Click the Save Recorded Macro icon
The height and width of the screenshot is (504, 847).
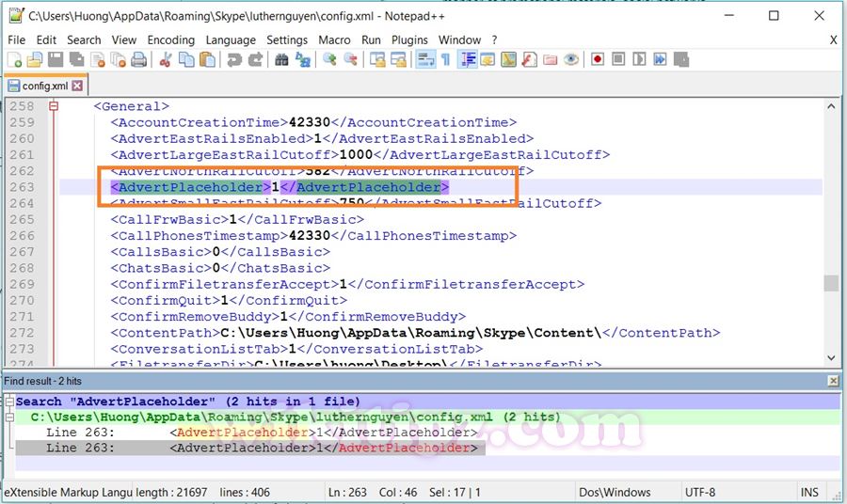point(681,59)
